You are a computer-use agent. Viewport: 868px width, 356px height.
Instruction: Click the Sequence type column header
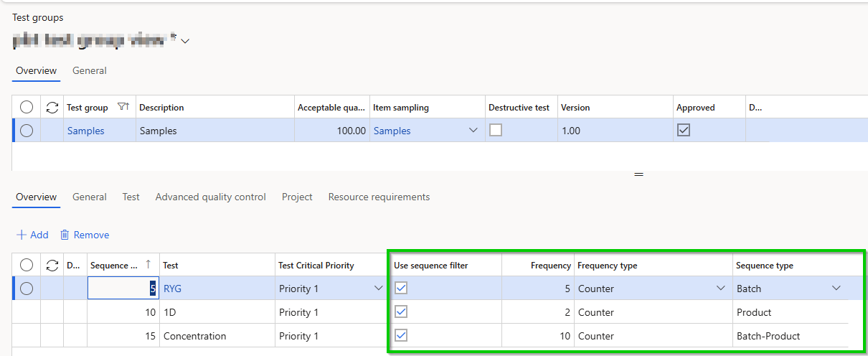[765, 266]
